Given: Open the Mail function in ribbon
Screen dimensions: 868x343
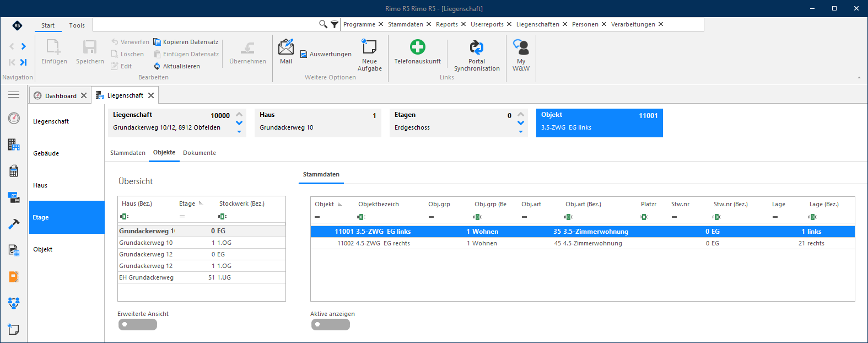Looking at the screenshot, I should tap(286, 52).
